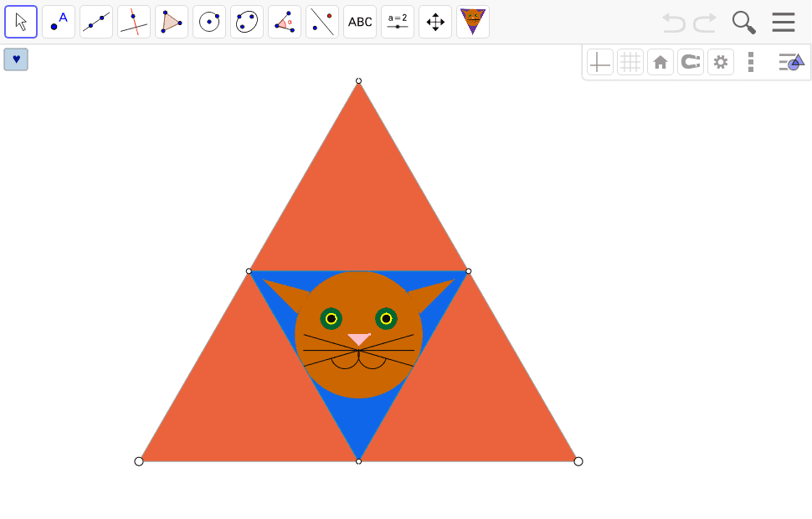Undo the last action
The image size is (812, 519).
coord(674,23)
